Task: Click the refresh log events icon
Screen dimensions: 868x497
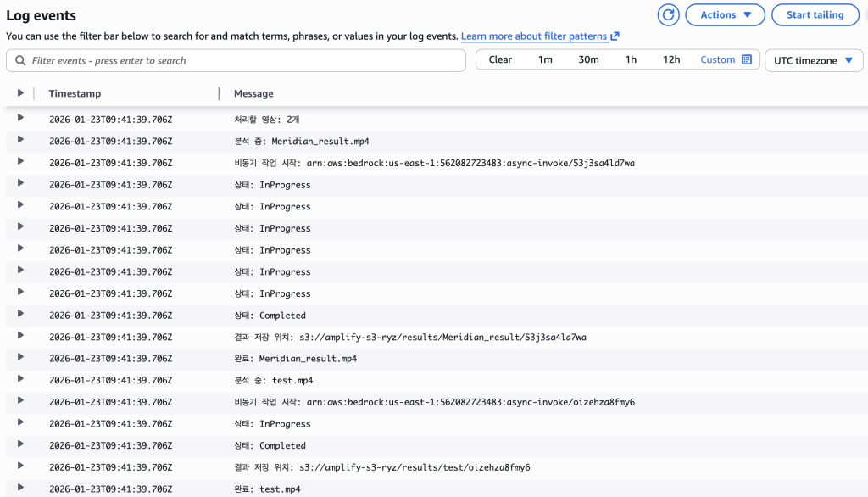Action: pos(669,14)
